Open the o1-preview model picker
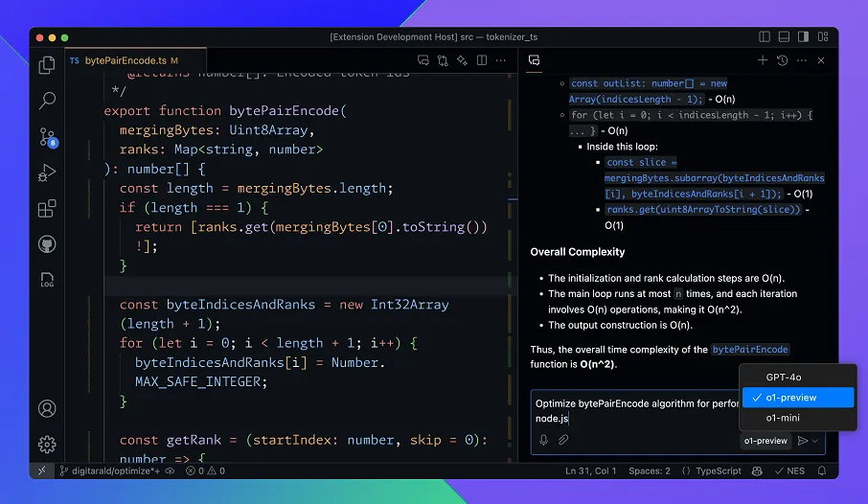Viewport: 868px width, 504px height. (765, 441)
